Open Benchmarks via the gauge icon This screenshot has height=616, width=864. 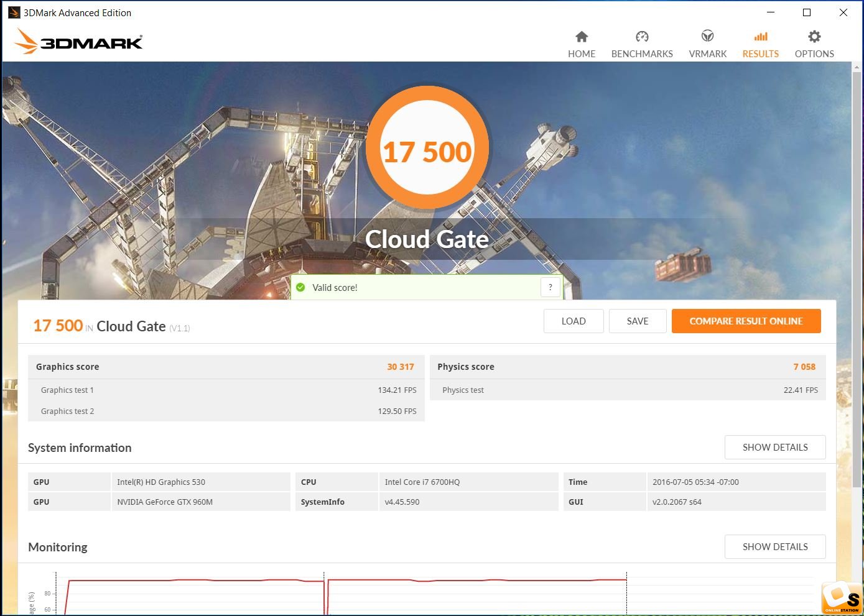642,36
